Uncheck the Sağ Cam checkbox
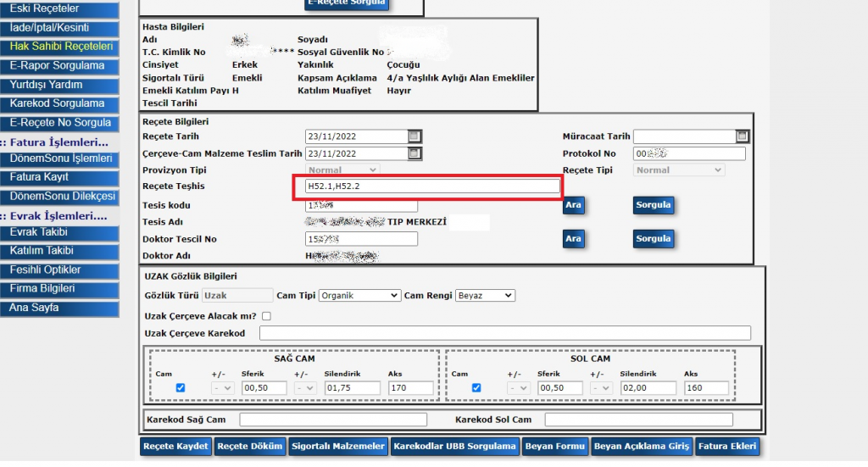This screenshot has width=868, height=467. [180, 388]
